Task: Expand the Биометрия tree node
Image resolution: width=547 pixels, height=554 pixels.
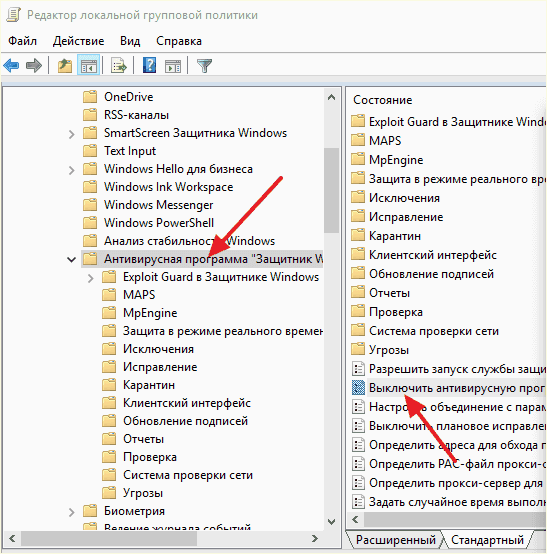Action: pyautogui.click(x=71, y=512)
